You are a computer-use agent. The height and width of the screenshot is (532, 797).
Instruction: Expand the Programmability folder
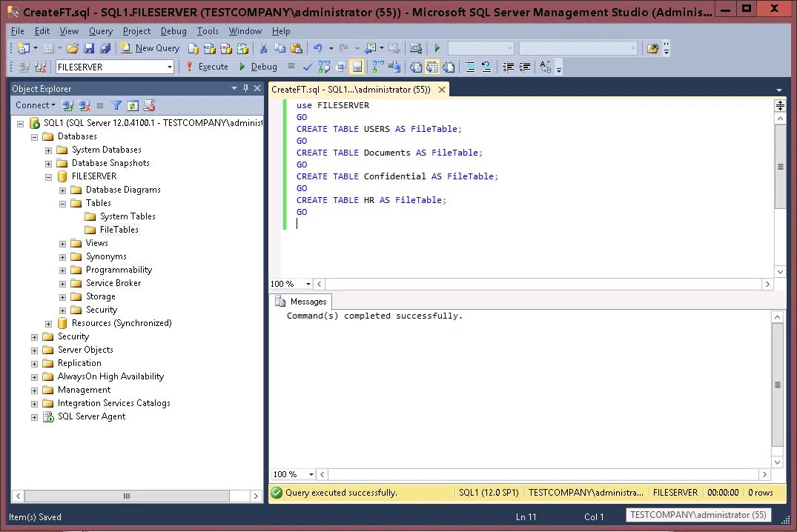point(62,271)
